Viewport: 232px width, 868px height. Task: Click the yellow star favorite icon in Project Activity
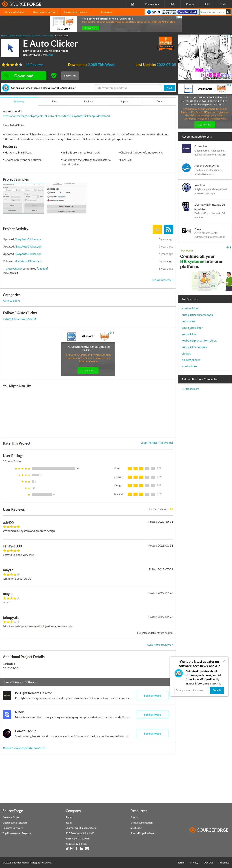(157, 229)
